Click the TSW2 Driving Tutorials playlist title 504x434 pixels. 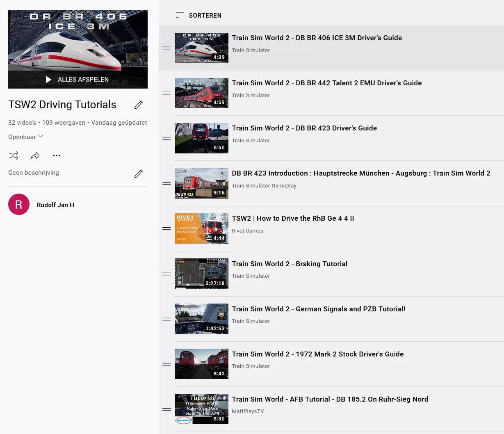tap(62, 105)
